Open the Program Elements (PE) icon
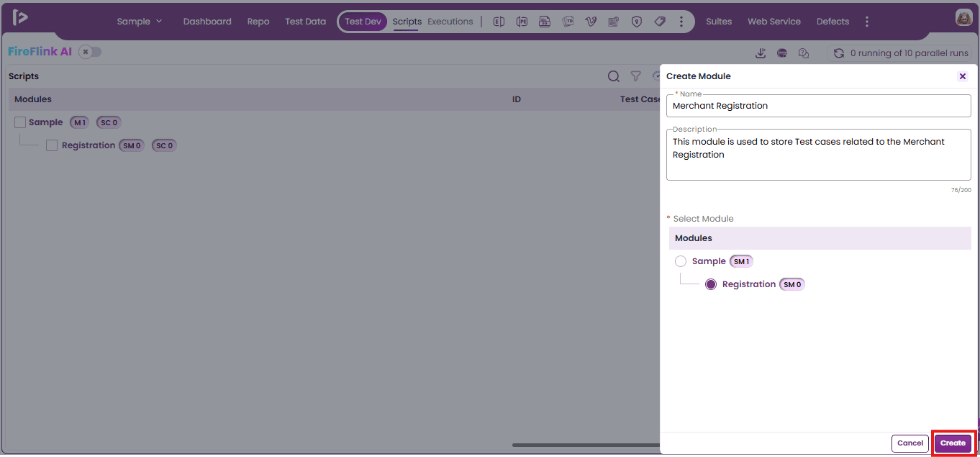Screen dimensions: 980x457 click(522, 22)
